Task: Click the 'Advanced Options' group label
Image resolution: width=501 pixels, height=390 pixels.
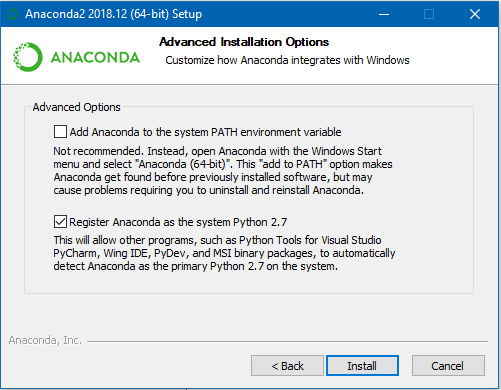Action: [x=76, y=107]
